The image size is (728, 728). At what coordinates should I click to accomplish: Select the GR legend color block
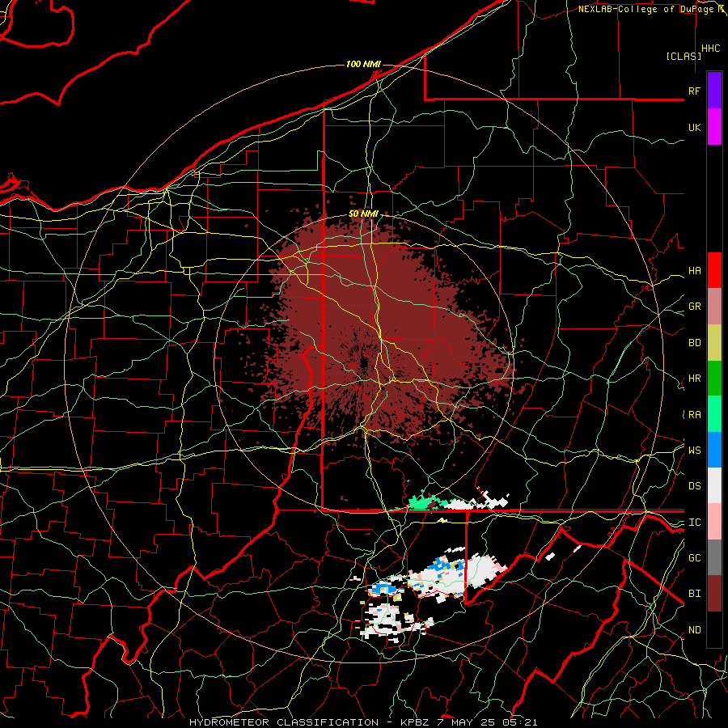pos(714,307)
